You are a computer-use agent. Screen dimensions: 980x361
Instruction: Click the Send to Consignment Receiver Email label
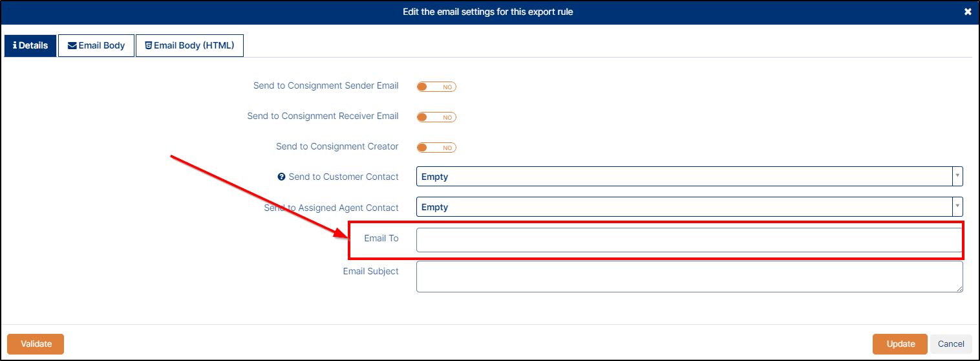pos(323,116)
